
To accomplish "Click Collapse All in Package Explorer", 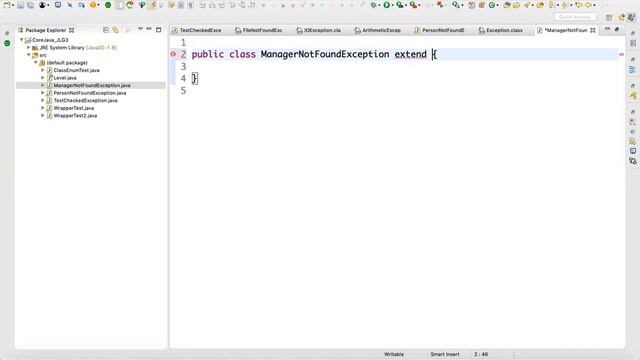I will (106, 30).
